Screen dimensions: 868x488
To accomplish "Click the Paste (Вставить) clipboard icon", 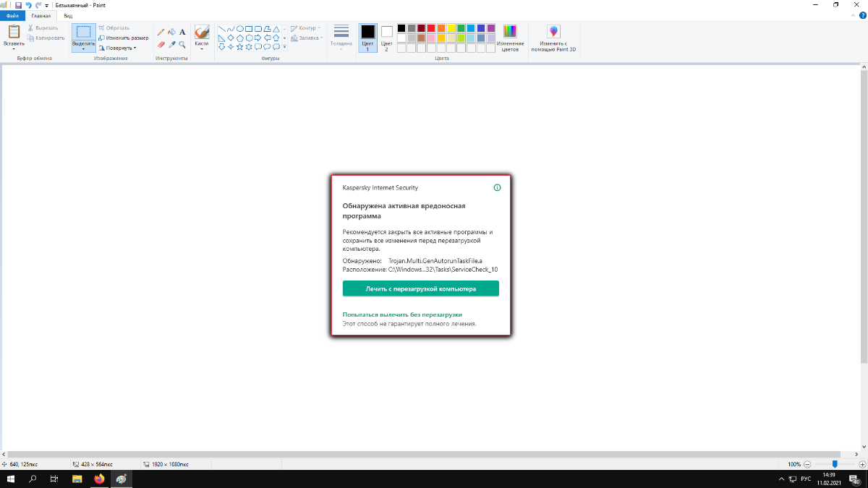I will 14,32.
